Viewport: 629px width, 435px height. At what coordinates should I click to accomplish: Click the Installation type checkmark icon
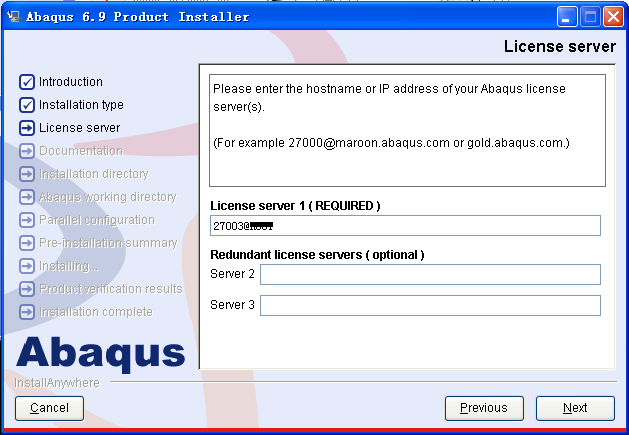(27, 105)
